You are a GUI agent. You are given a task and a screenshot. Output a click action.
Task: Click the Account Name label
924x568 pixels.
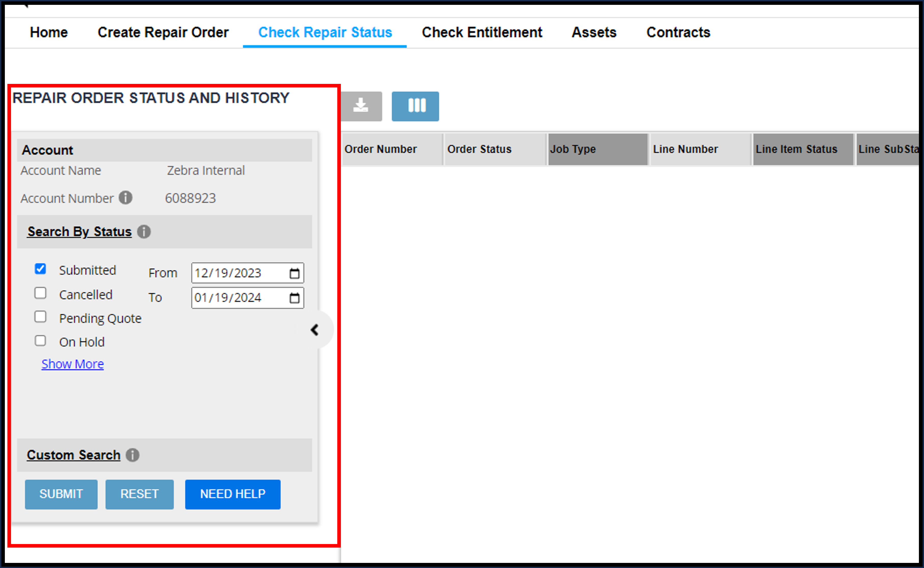coord(61,171)
